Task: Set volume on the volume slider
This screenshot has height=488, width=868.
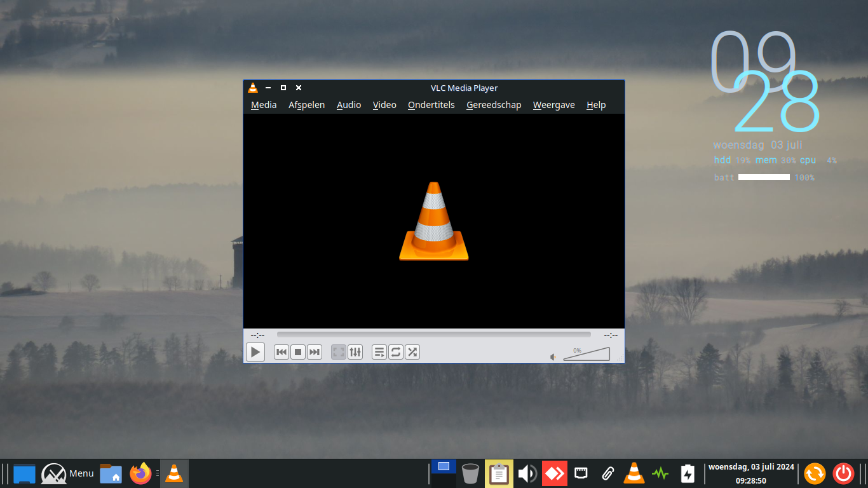Action: [587, 355]
